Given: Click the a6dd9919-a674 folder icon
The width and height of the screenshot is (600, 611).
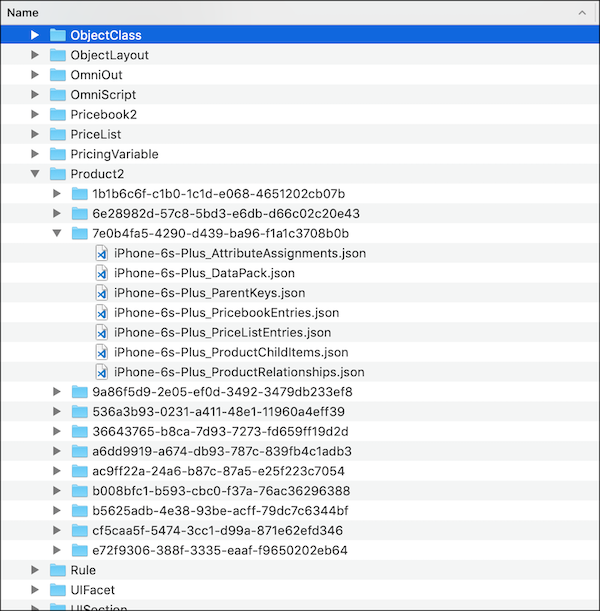Looking at the screenshot, I should click(x=80, y=451).
